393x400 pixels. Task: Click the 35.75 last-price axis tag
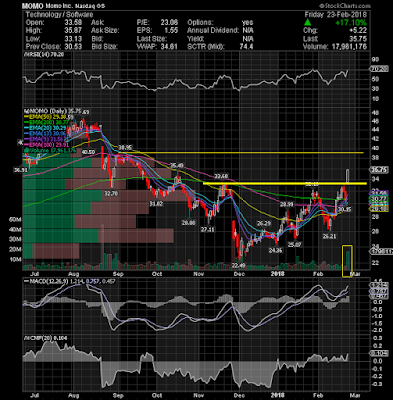point(379,170)
